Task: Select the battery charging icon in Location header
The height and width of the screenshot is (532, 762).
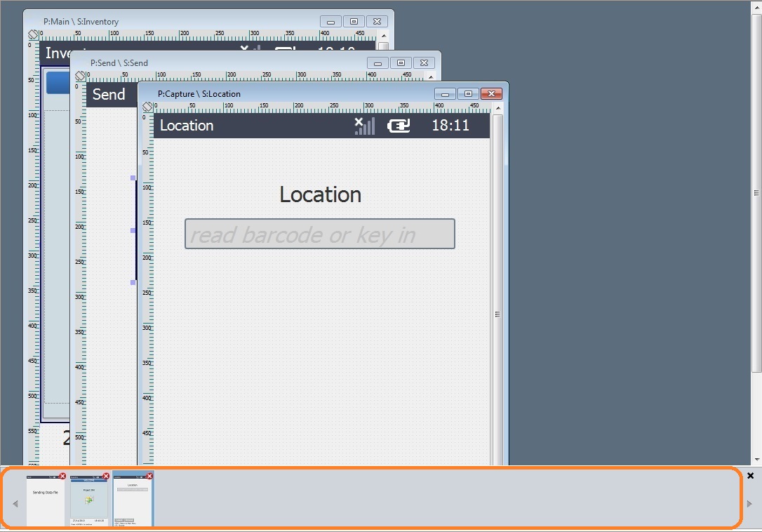Action: 399,126
